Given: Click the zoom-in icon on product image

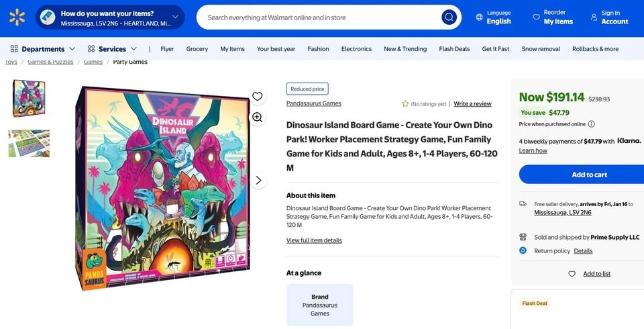Looking at the screenshot, I should pyautogui.click(x=257, y=117).
